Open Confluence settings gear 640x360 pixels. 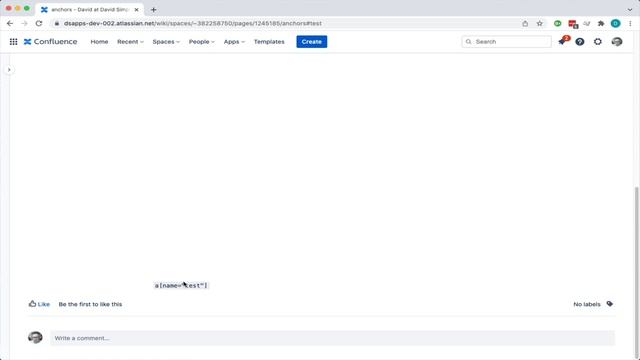pyautogui.click(x=598, y=42)
